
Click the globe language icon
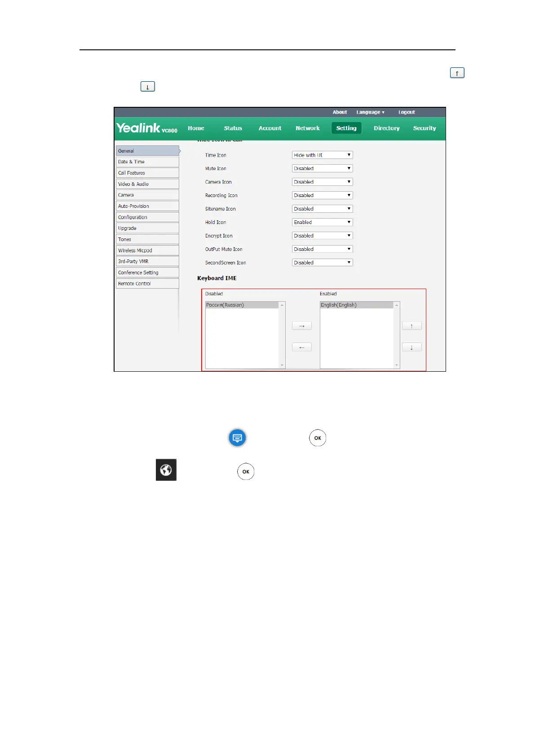click(x=166, y=470)
